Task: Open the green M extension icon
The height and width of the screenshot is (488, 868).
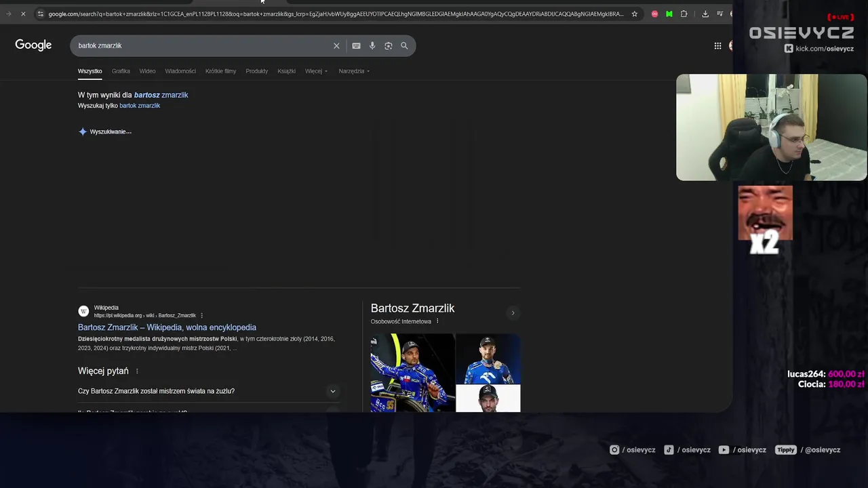Action: (669, 14)
